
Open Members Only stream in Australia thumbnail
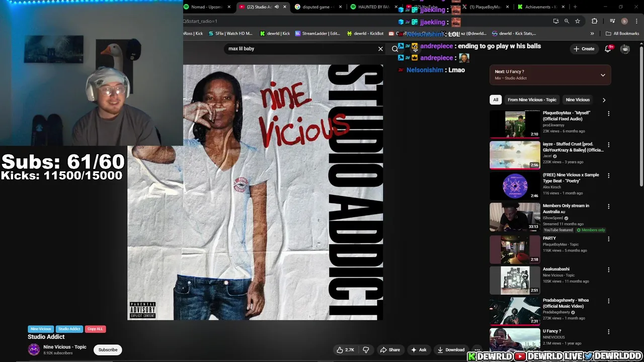coord(515,217)
